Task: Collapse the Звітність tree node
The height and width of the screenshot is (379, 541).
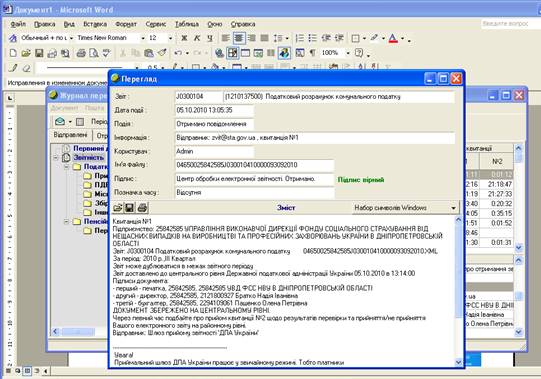Action: pyautogui.click(x=56, y=158)
